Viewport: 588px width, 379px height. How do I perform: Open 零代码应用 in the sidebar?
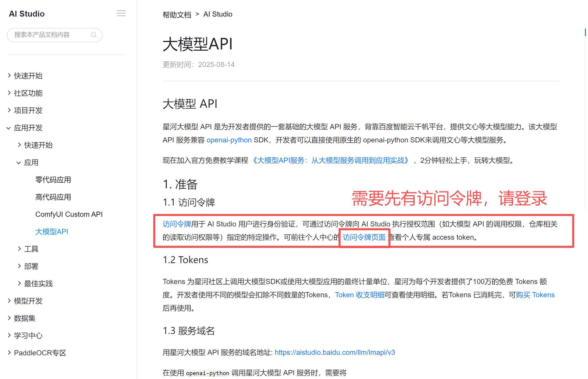click(53, 180)
